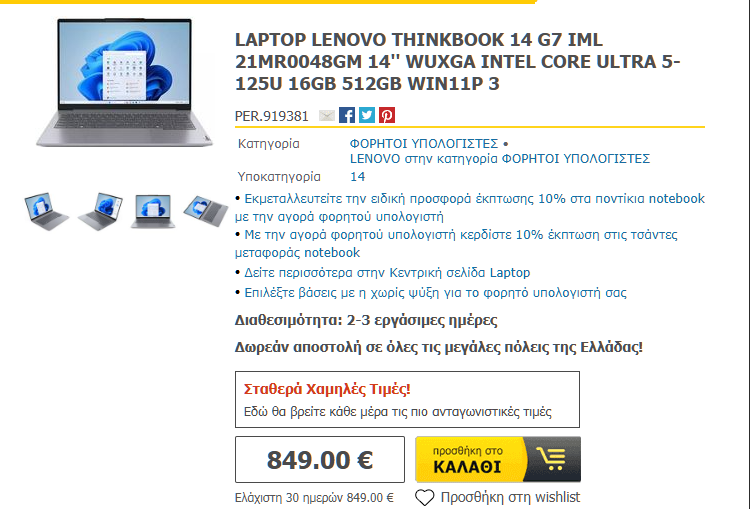Screen dimensions: 750x509
Task: Open subcategory 14 link
Action: coord(357,177)
